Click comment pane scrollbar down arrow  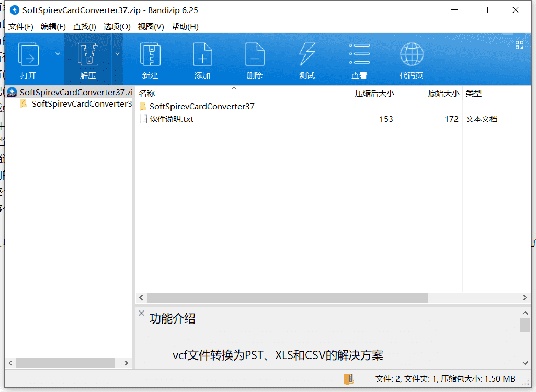525,363
